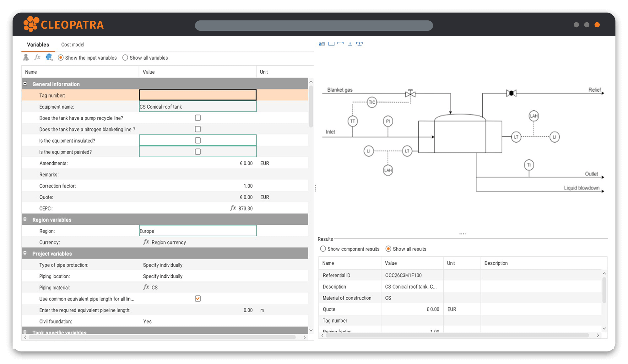Select Show component results radio button
This screenshot has width=628, height=364.
coord(322,249)
